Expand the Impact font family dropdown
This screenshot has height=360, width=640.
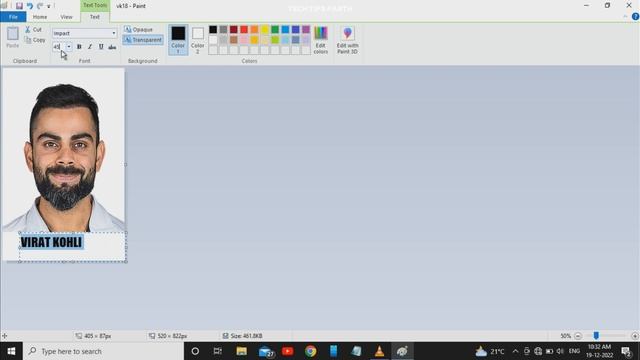click(114, 33)
